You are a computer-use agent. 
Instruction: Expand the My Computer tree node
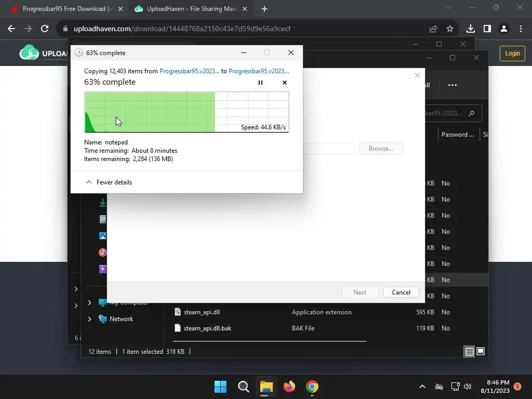(x=89, y=302)
